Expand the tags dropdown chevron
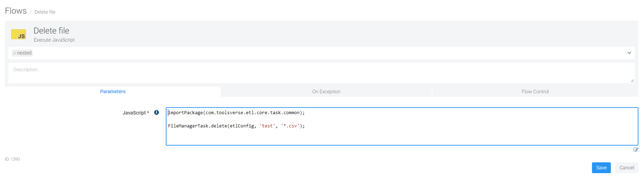Screen dimensions: 644x177 (629, 53)
